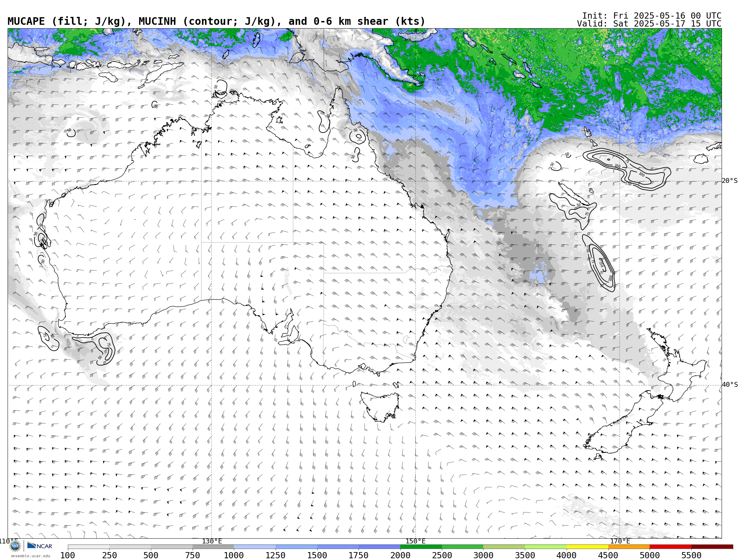Click the dark red 5500+ colorbar swatch
Screen dimensions: 744x560
[712, 547]
